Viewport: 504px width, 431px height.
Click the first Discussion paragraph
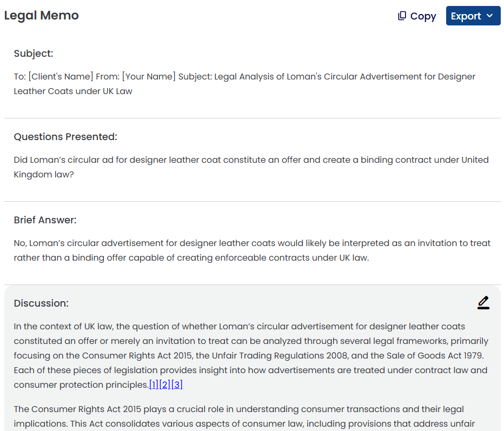(x=251, y=355)
